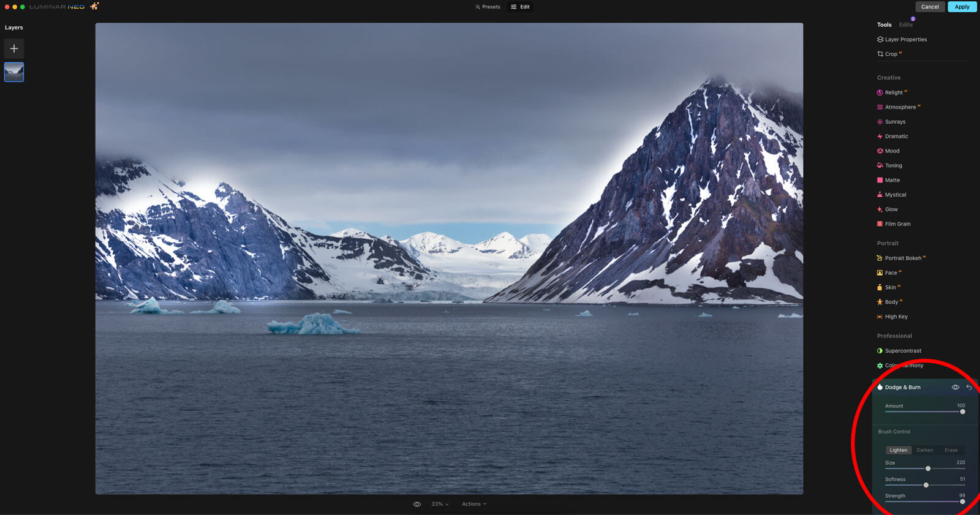Open the Supercontrast tool

point(902,351)
